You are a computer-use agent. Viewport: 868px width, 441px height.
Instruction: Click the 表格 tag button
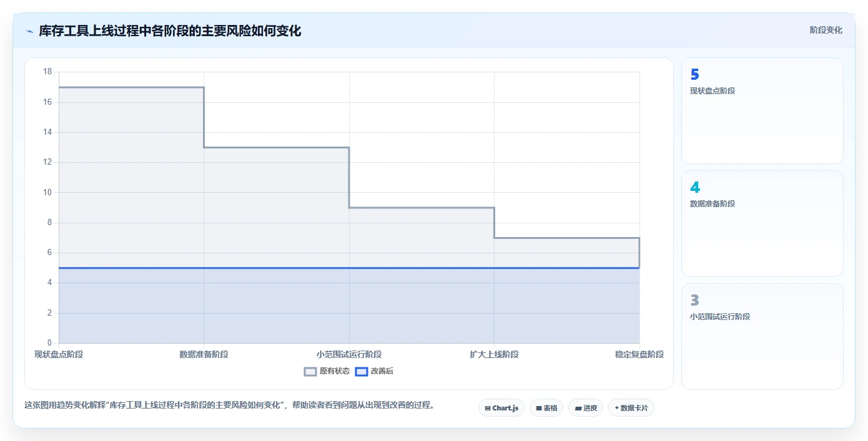pyautogui.click(x=546, y=408)
